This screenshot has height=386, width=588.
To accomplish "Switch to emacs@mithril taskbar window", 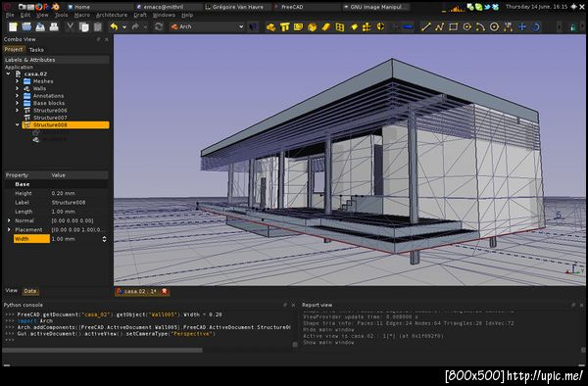I will (x=168, y=7).
